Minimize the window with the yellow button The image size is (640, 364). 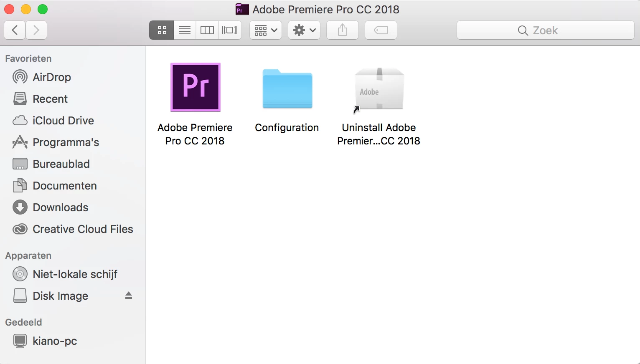[26, 9]
